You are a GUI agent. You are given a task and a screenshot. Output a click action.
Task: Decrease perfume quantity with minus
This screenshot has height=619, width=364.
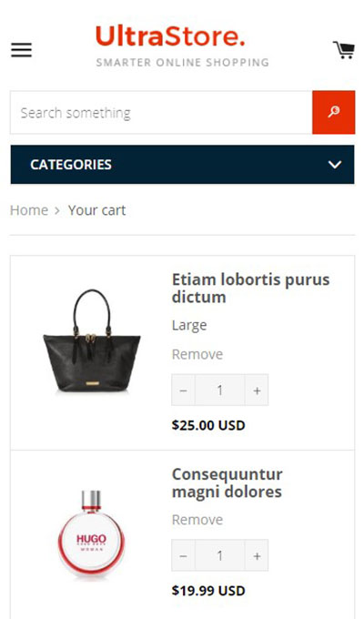(x=183, y=555)
